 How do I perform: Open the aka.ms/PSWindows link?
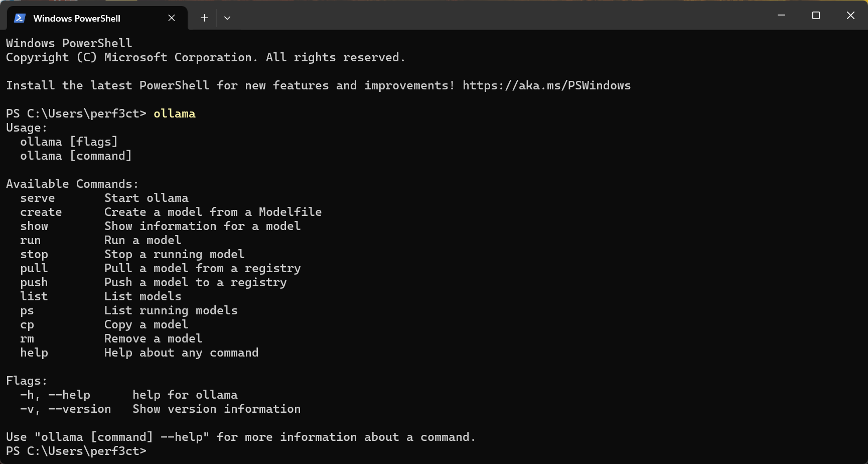click(546, 85)
